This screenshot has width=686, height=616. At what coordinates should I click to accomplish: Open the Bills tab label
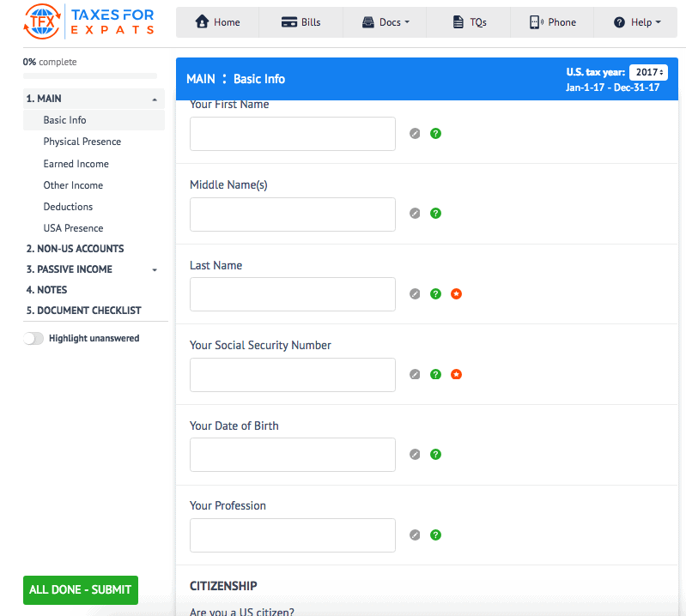click(x=311, y=22)
